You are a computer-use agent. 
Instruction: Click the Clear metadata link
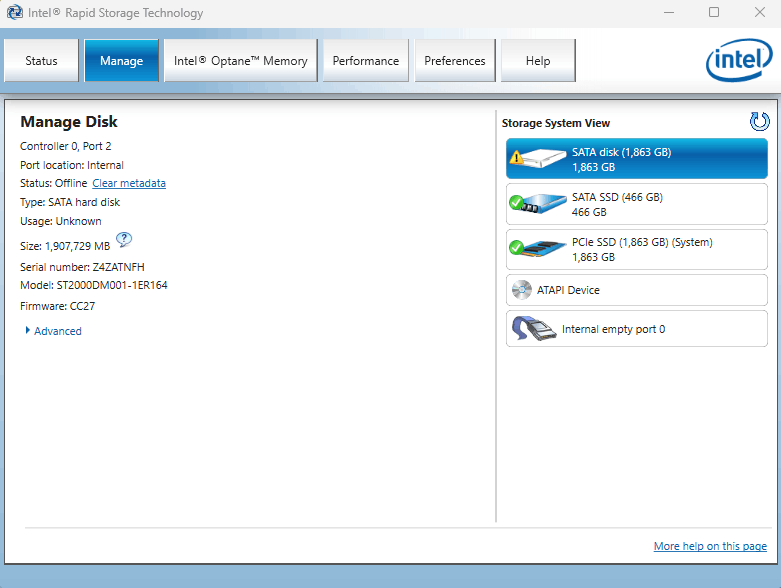tap(129, 183)
